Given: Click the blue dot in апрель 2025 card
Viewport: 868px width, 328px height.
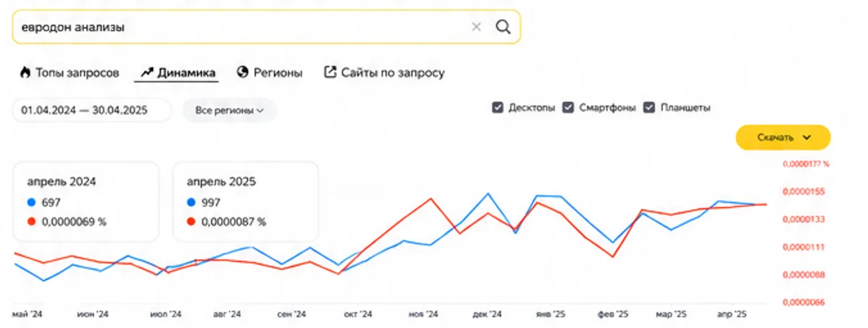Looking at the screenshot, I should (191, 203).
